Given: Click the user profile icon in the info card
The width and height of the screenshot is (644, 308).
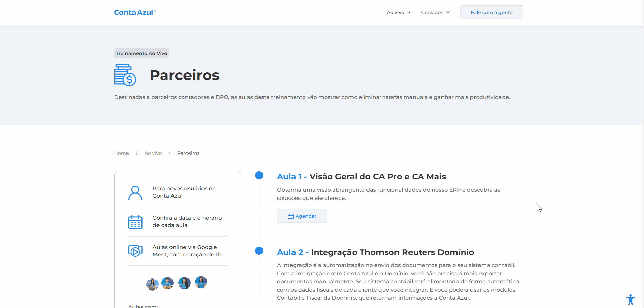Looking at the screenshot, I should click(x=135, y=192).
